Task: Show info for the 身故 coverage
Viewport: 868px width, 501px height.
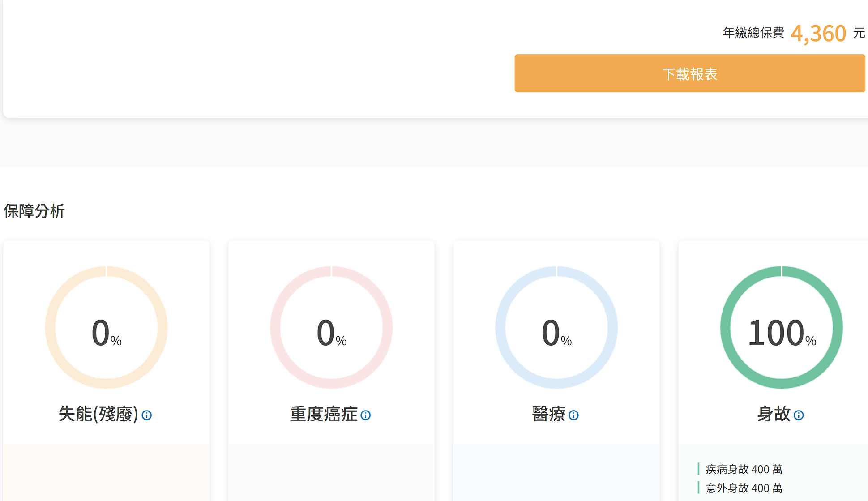Action: pos(798,415)
